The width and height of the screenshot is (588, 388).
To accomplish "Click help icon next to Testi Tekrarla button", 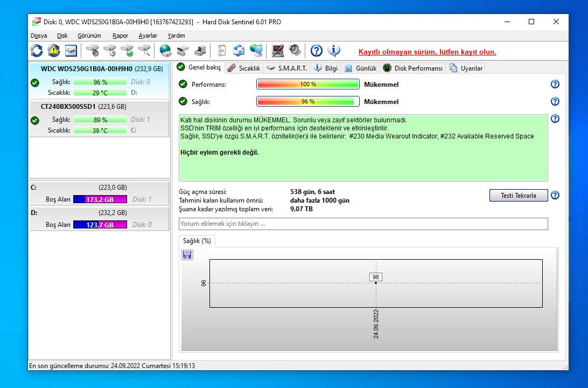I will [555, 195].
